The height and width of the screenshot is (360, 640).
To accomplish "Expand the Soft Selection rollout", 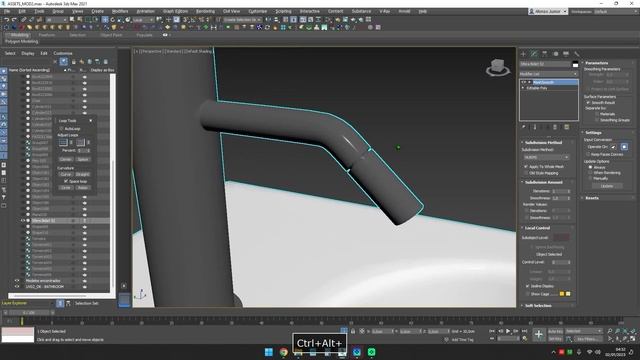I will tap(538, 306).
